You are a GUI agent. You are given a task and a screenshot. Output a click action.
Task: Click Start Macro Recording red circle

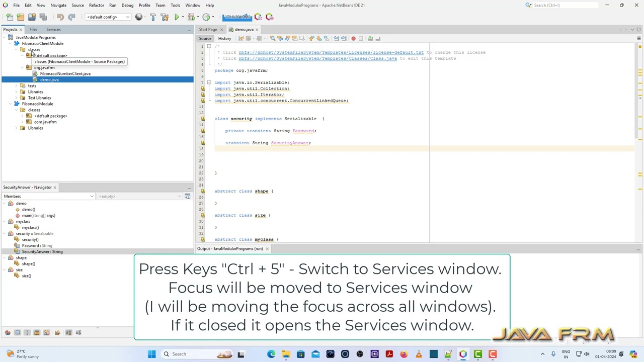point(353,38)
